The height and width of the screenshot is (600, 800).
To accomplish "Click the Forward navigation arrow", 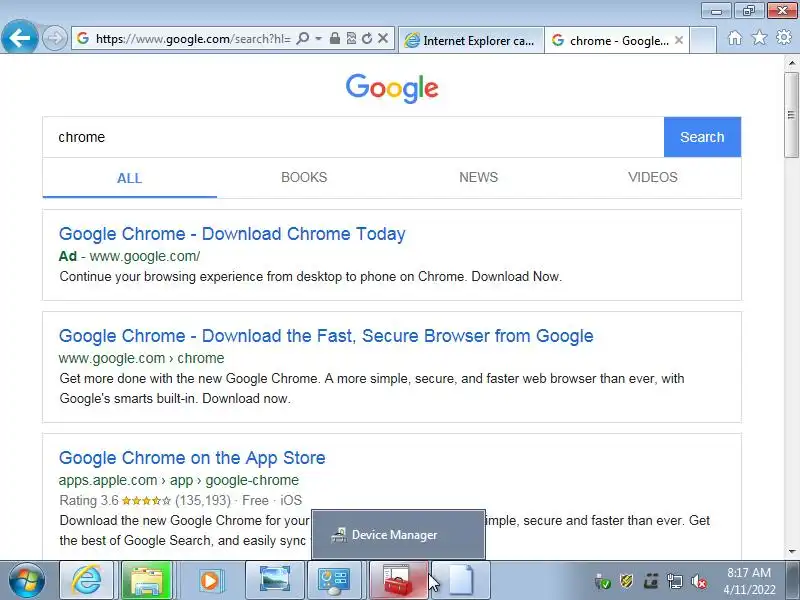I will 54,38.
